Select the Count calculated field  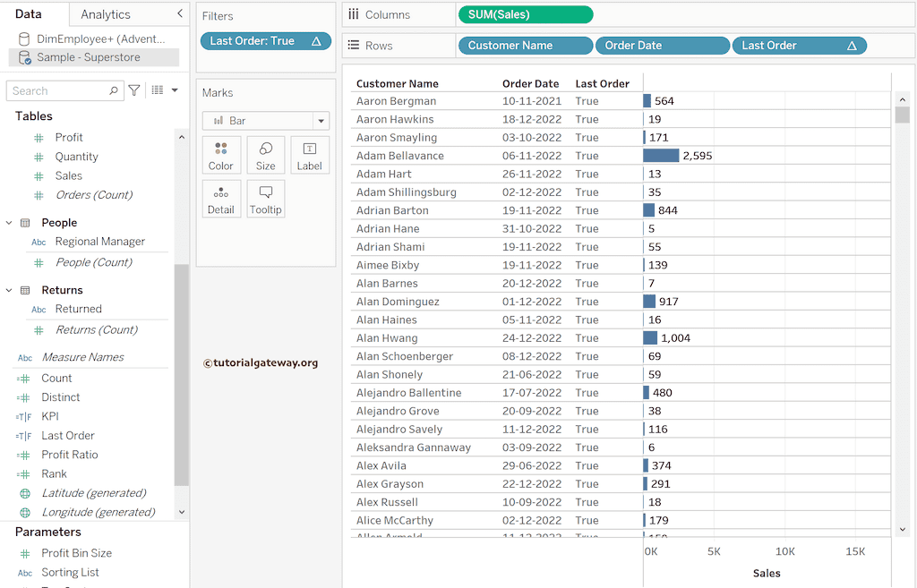point(56,379)
